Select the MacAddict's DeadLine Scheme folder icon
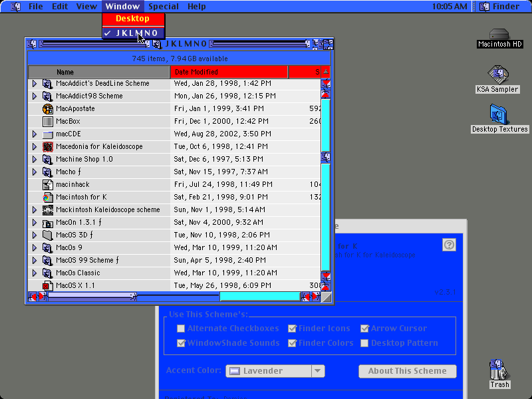Viewport: 532px width, 399px height. (47, 84)
